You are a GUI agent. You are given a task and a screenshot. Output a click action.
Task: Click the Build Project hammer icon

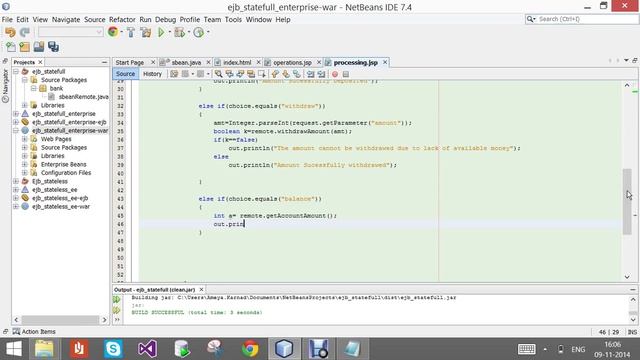point(131,32)
